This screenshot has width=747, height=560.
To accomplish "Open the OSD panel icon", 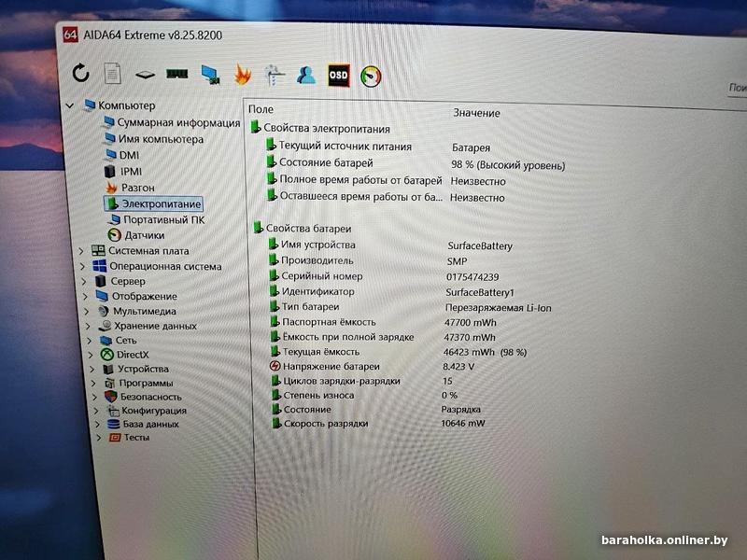I will (339, 76).
